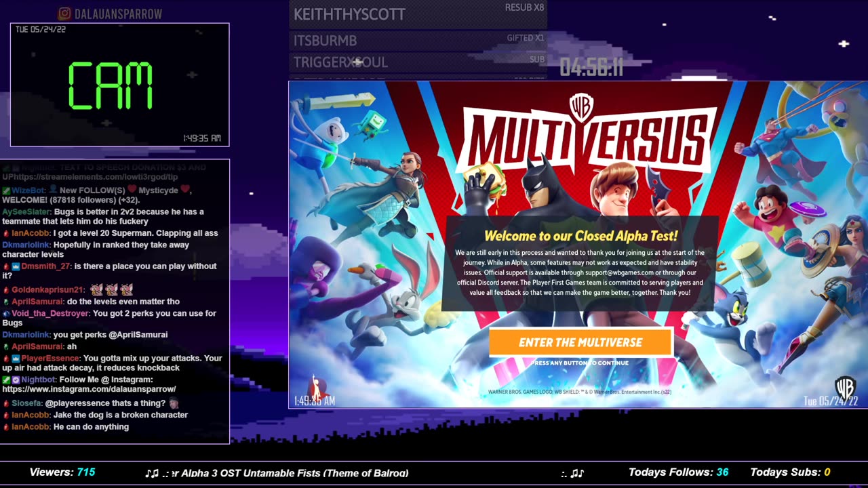Viewport: 868px width, 488px height.
Task: Click the badge beside Siosefa's name
Action: [x=6, y=403]
